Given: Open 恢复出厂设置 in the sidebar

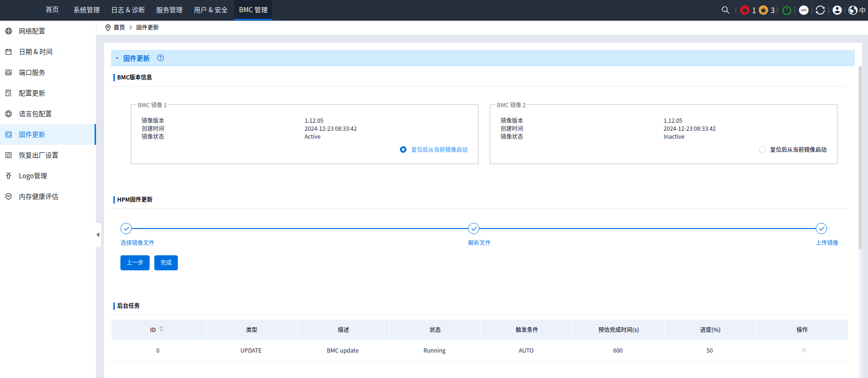Looking at the screenshot, I should pos(39,155).
